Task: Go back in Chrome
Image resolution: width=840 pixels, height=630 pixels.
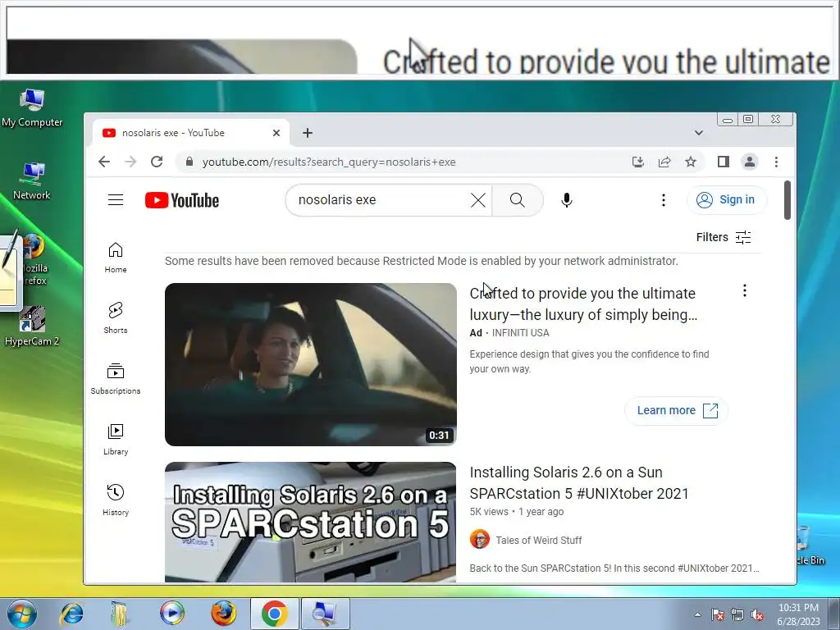Action: pyautogui.click(x=104, y=162)
